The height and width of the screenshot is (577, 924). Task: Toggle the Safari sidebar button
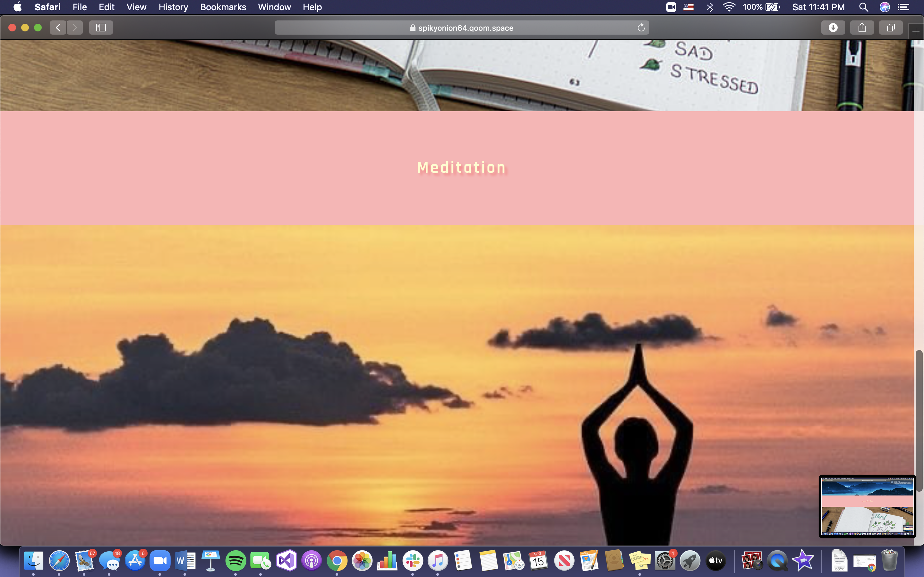pyautogui.click(x=101, y=28)
